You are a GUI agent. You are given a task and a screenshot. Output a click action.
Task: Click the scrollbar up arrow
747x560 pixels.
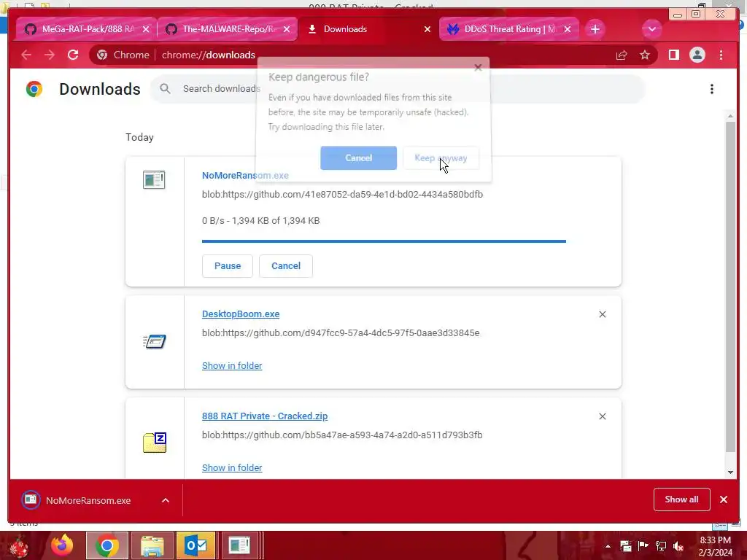730,116
